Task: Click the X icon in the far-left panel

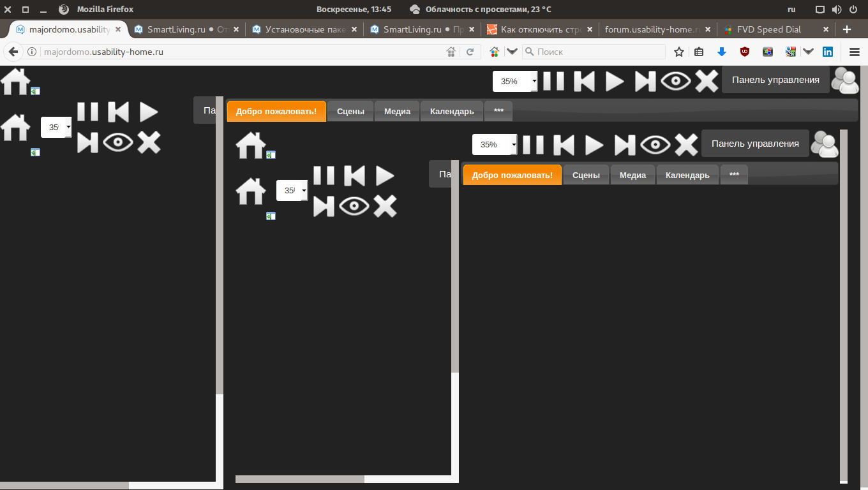Action: tap(149, 142)
